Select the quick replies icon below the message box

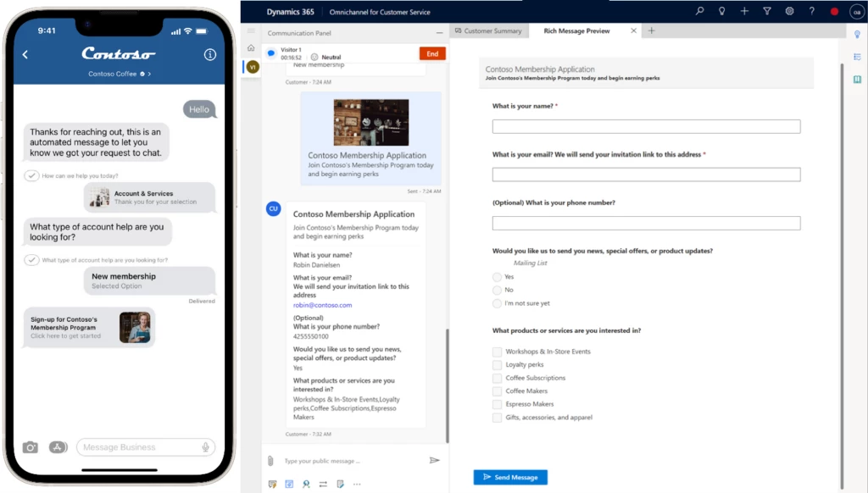pyautogui.click(x=272, y=484)
